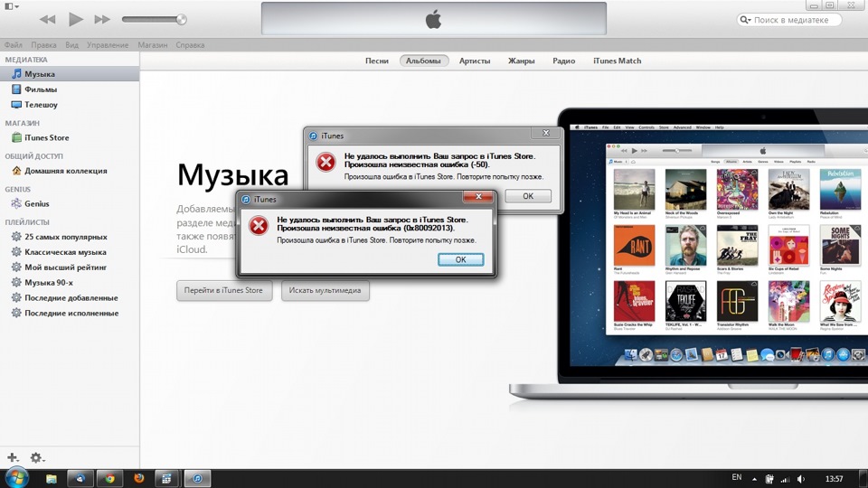Click the iTunes taskbar icon

pos(198,479)
